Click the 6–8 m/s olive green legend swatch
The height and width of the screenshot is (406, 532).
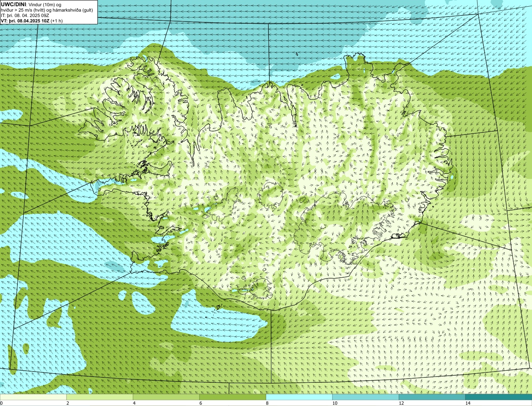233,397
